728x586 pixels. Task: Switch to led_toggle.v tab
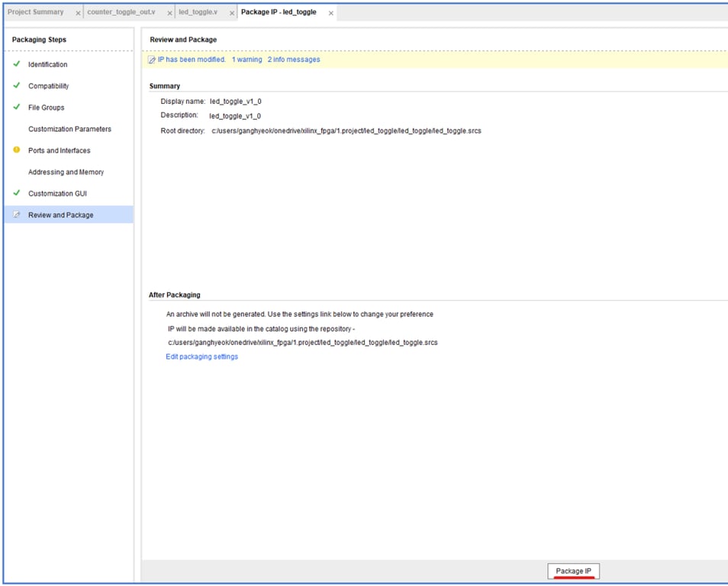(x=198, y=12)
